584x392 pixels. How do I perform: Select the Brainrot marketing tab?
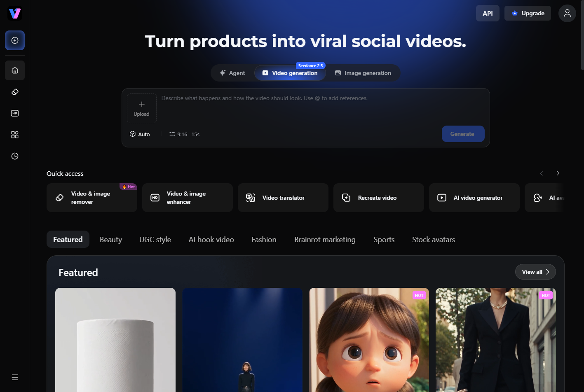tap(325, 239)
